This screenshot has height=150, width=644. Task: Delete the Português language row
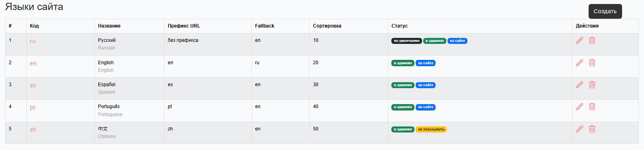coord(592,107)
